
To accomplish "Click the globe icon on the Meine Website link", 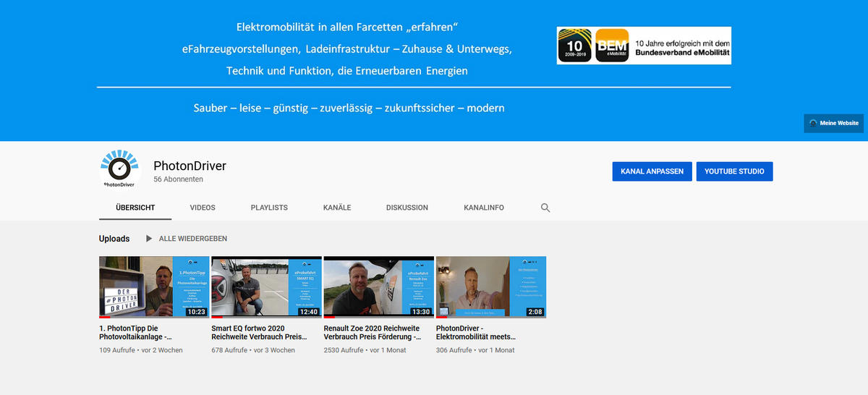I will 814,123.
